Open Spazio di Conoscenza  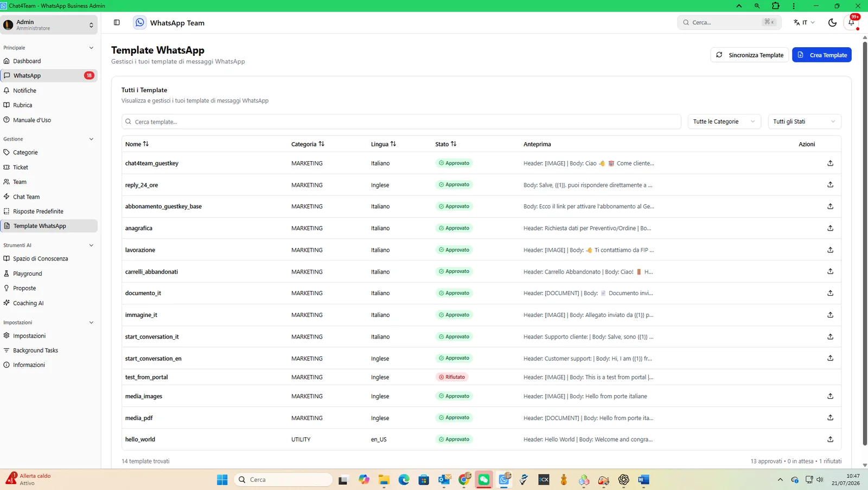49,259
